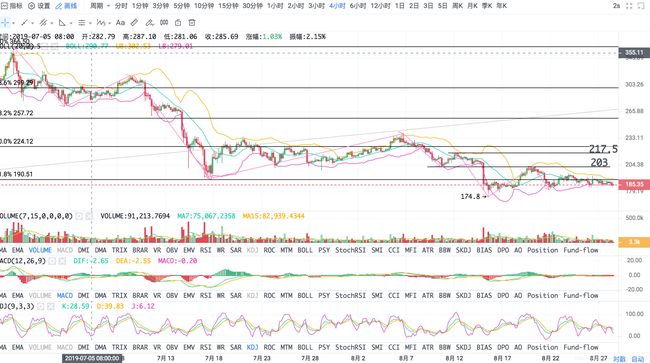The width and height of the screenshot is (650, 363).
Task: Toggle 自动 auto scale
Action: [x=638, y=359]
